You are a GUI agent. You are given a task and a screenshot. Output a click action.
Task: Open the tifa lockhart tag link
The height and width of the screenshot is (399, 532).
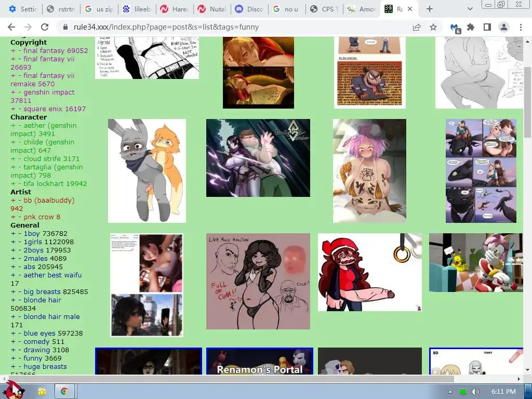pyautogui.click(x=44, y=183)
